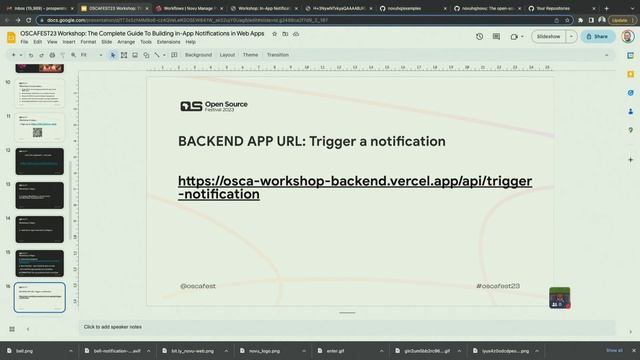Select the Line tool
The image size is (640, 360).
(157, 55)
